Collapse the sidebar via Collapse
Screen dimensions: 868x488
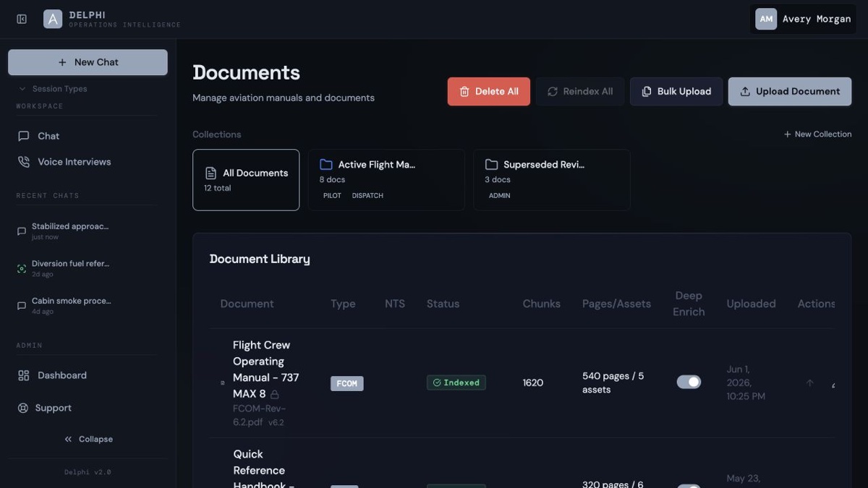88,439
